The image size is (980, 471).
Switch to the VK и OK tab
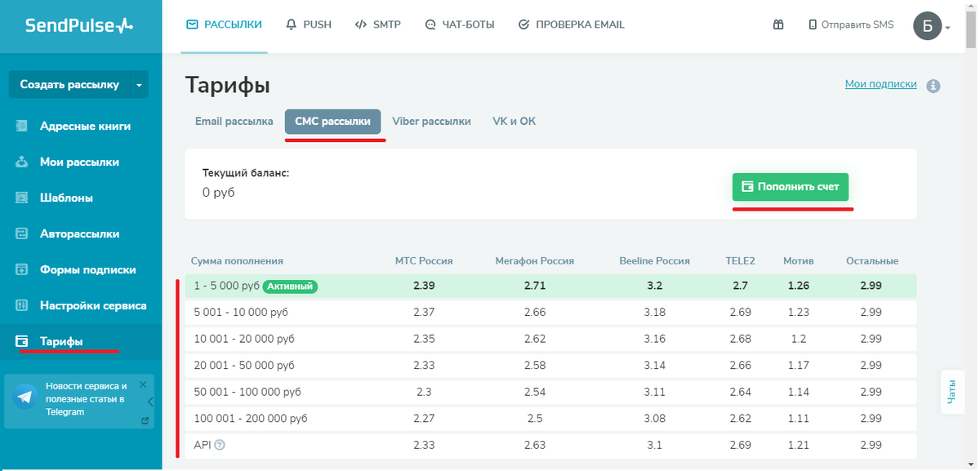(514, 122)
